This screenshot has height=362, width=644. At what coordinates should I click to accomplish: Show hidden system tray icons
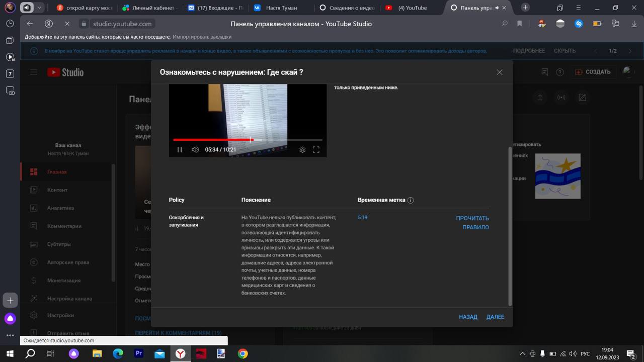tap(522, 354)
